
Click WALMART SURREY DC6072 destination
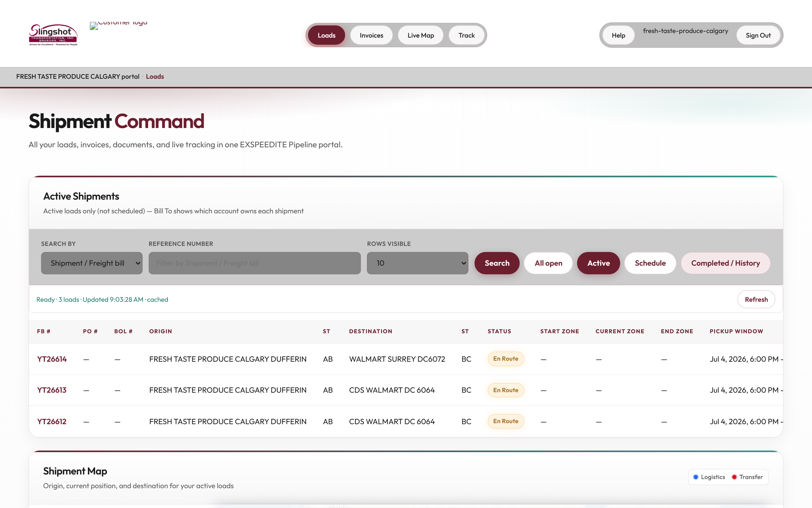397,359
